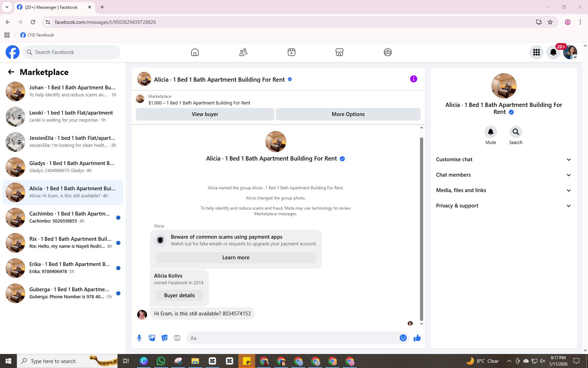
Task: Click the View buyer button
Action: [x=205, y=114]
